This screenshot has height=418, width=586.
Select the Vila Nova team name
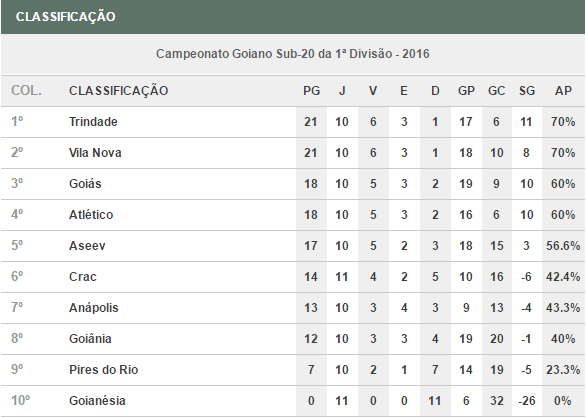click(x=95, y=153)
